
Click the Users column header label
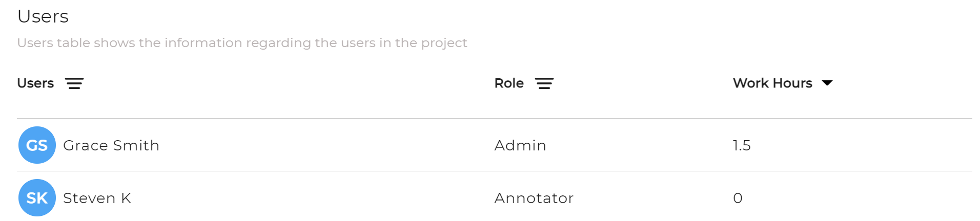(x=35, y=83)
